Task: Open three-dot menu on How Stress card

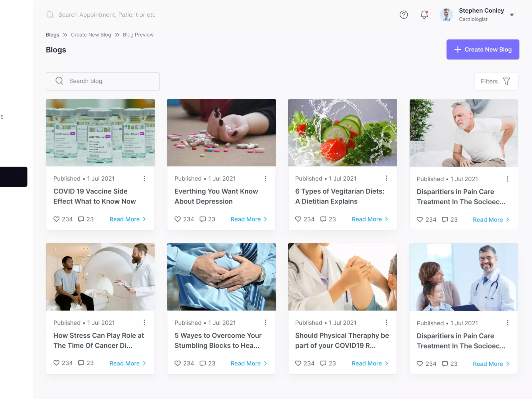Action: tap(144, 322)
